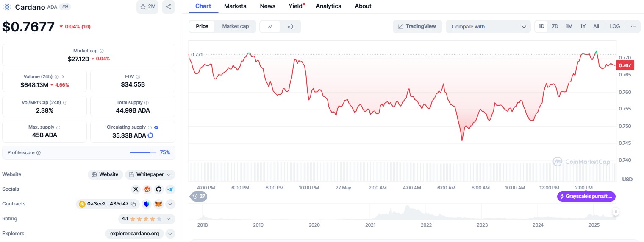Add the token to MetaMask via fox icon
The width and height of the screenshot is (644, 242).
pos(158,204)
